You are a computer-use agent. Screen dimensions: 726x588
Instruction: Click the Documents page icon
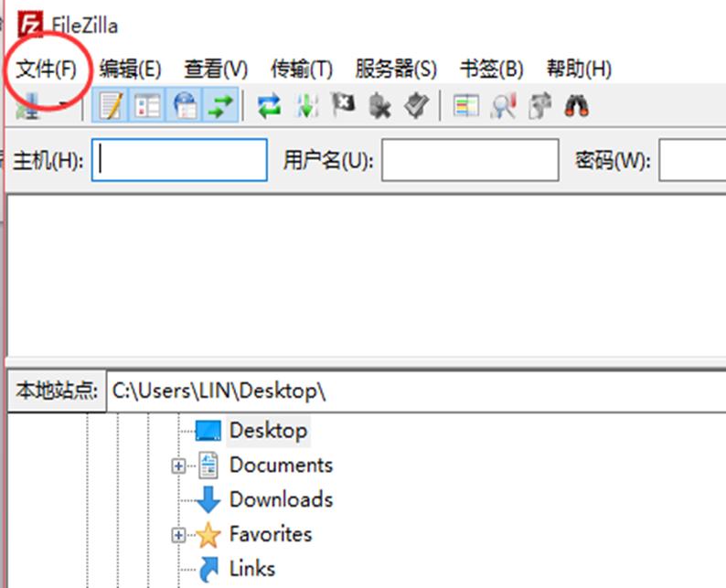[208, 465]
